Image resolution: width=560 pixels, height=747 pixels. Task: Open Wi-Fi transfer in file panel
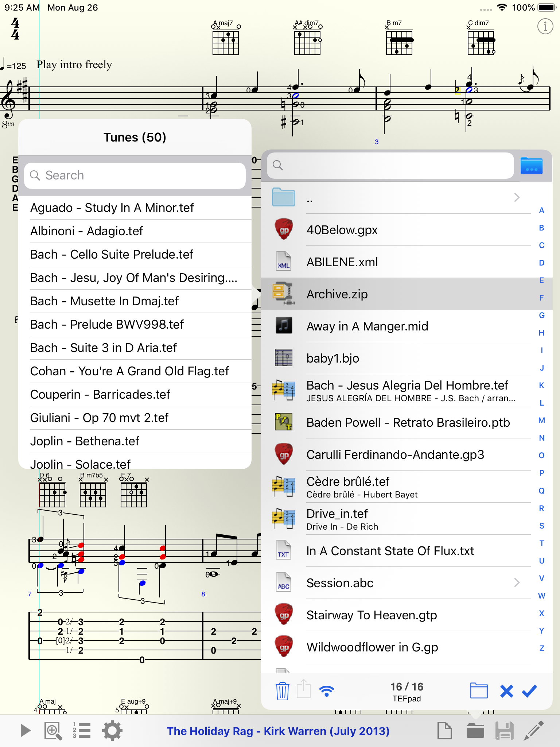tap(327, 690)
